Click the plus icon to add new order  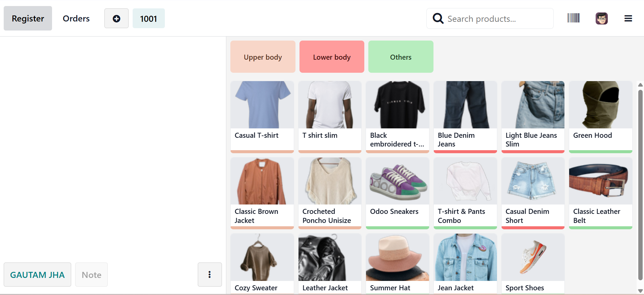116,18
